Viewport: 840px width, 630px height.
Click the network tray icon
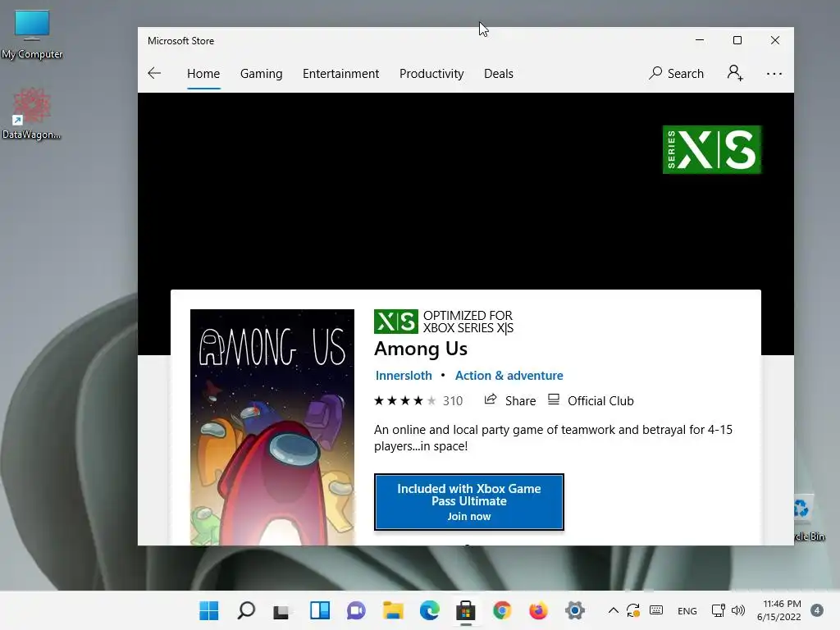pos(718,610)
